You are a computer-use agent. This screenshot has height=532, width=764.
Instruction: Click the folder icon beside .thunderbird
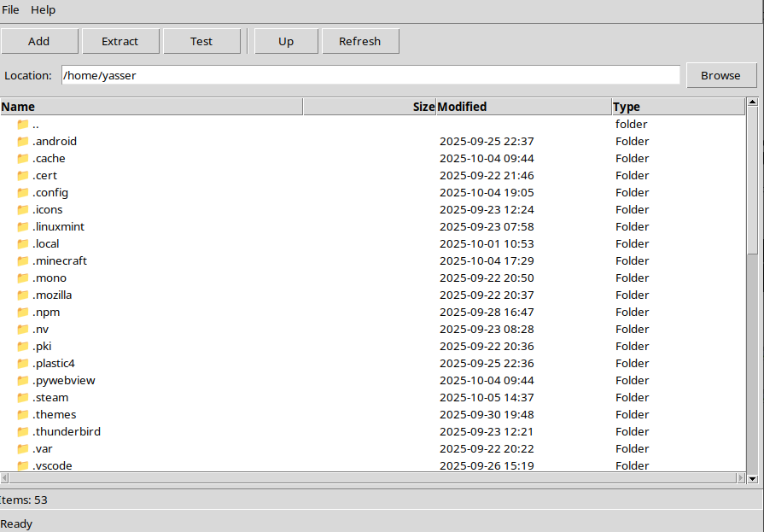pyautogui.click(x=22, y=431)
